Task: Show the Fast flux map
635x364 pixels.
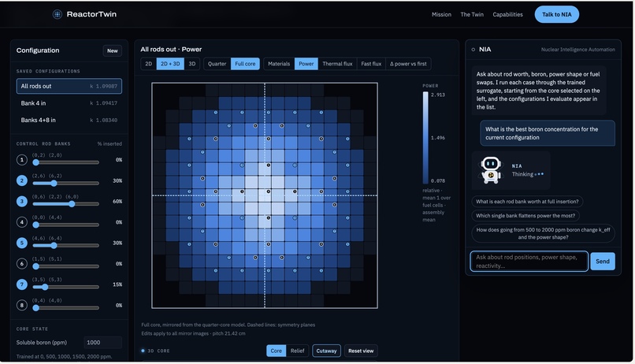Action: [x=371, y=64]
